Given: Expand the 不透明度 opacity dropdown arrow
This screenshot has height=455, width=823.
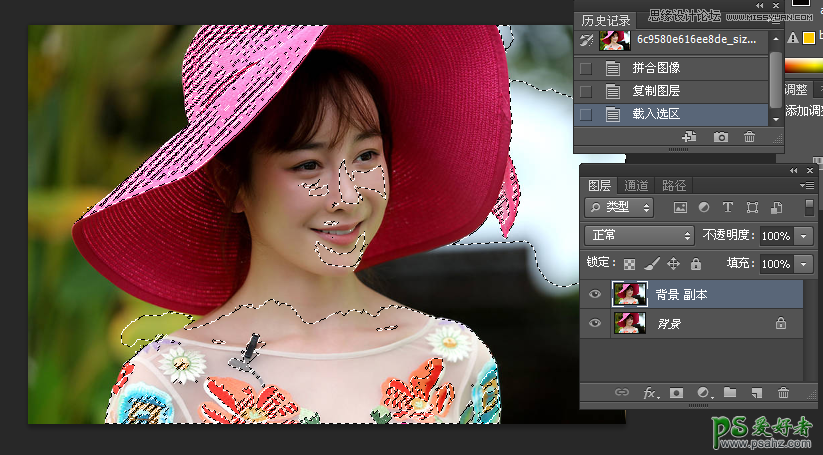Looking at the screenshot, I should click(x=805, y=236).
